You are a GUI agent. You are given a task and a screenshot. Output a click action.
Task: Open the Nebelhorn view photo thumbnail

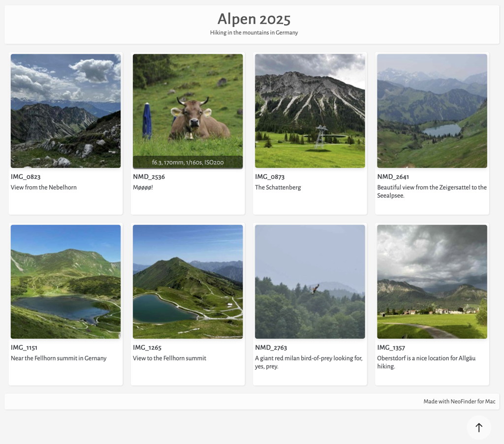[x=65, y=111]
